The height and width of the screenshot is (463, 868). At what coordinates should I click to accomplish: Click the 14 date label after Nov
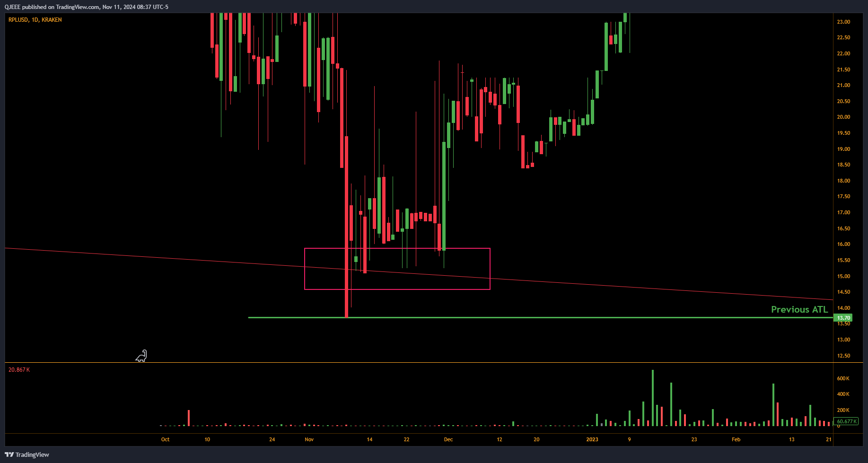coord(369,439)
